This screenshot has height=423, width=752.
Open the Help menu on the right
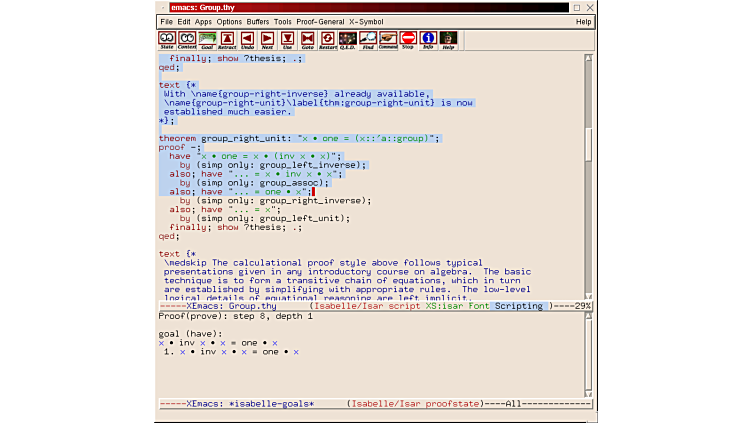583,21
